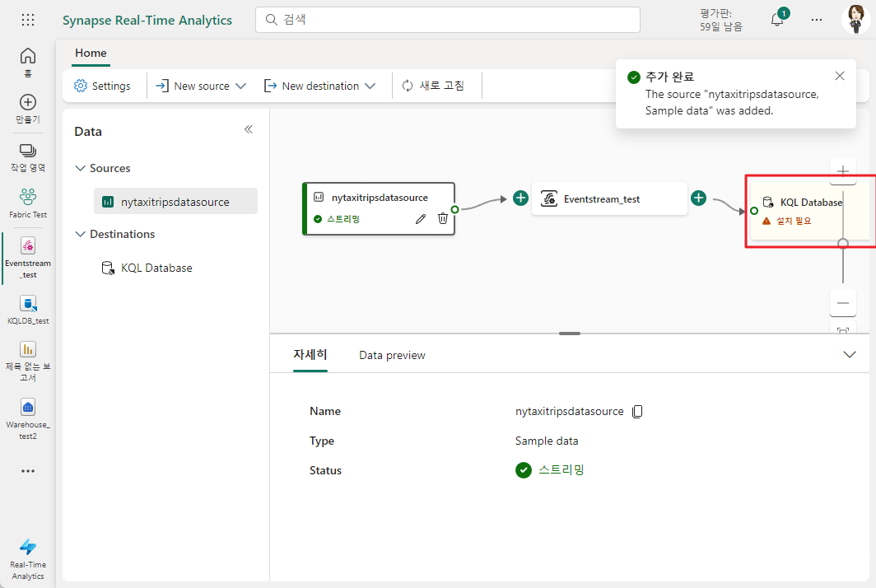Click the trial status 59 days remaining

click(720, 20)
